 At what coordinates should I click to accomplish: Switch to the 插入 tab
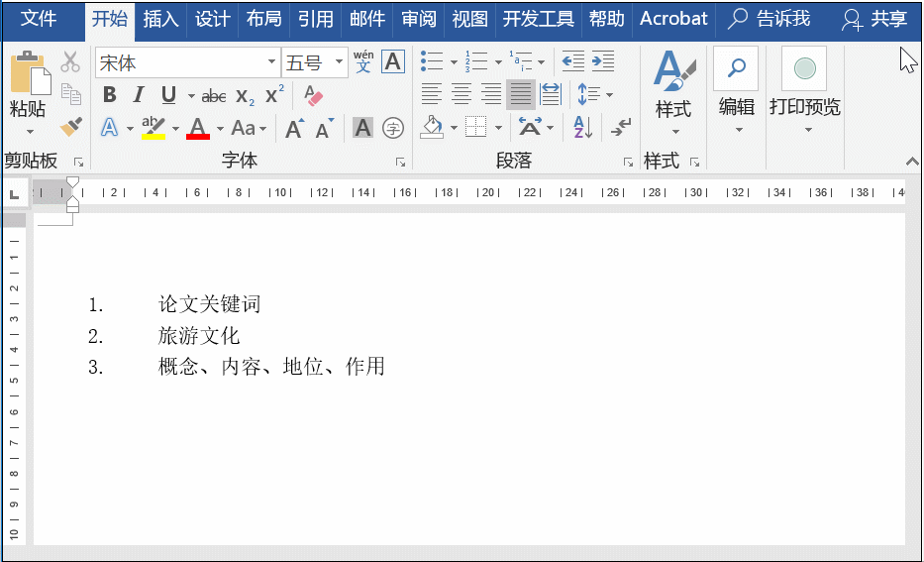click(160, 19)
